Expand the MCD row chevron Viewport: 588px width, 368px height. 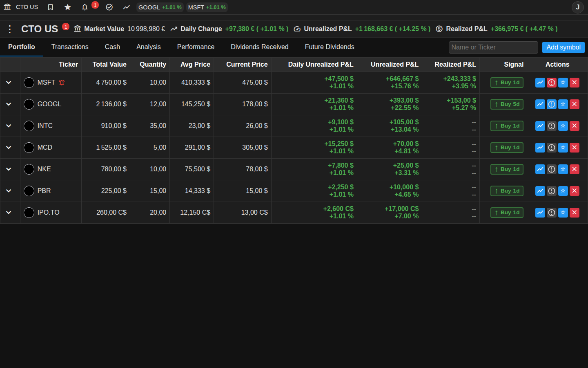point(9,148)
